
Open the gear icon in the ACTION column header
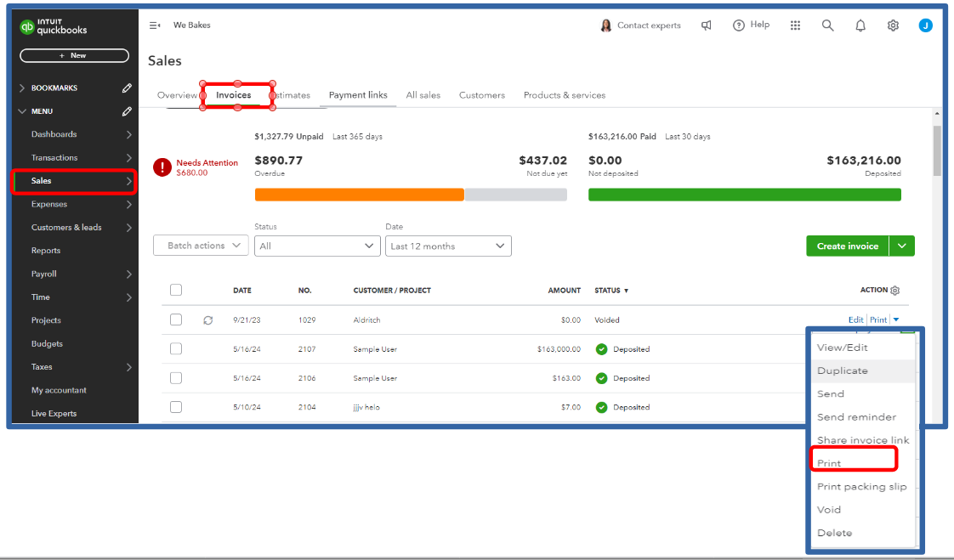(x=895, y=290)
